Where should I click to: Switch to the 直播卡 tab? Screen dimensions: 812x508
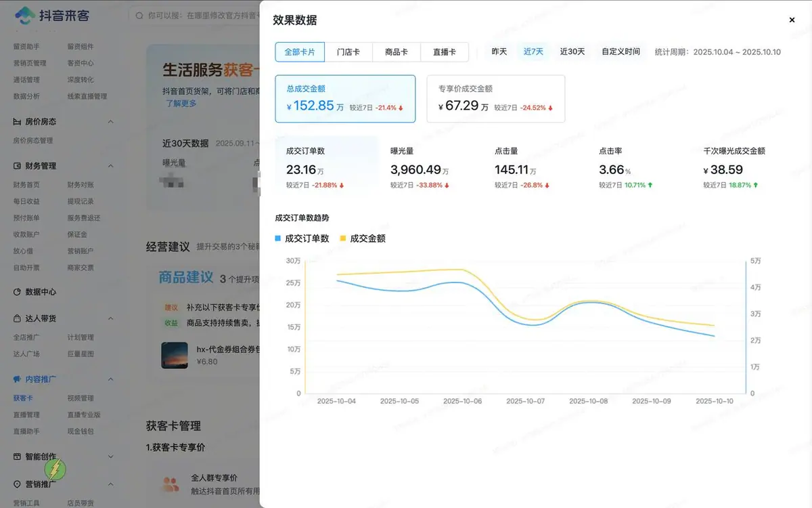pos(445,52)
